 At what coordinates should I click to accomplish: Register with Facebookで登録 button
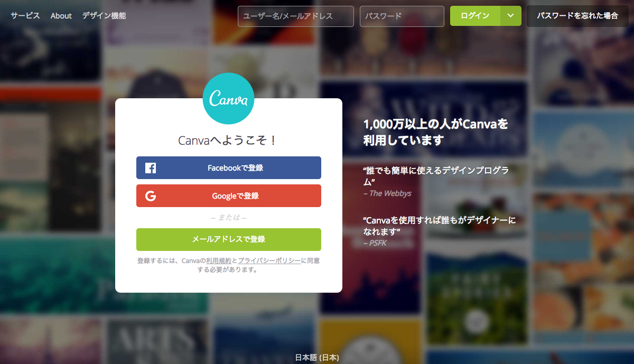pos(229,168)
